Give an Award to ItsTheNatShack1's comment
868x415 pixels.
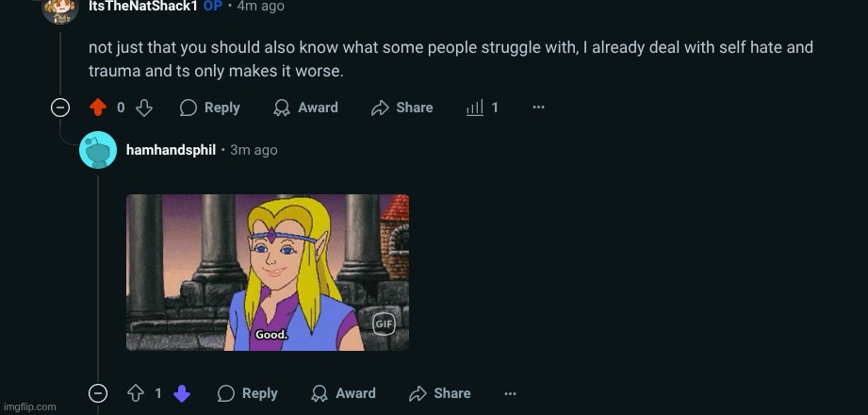tap(305, 108)
